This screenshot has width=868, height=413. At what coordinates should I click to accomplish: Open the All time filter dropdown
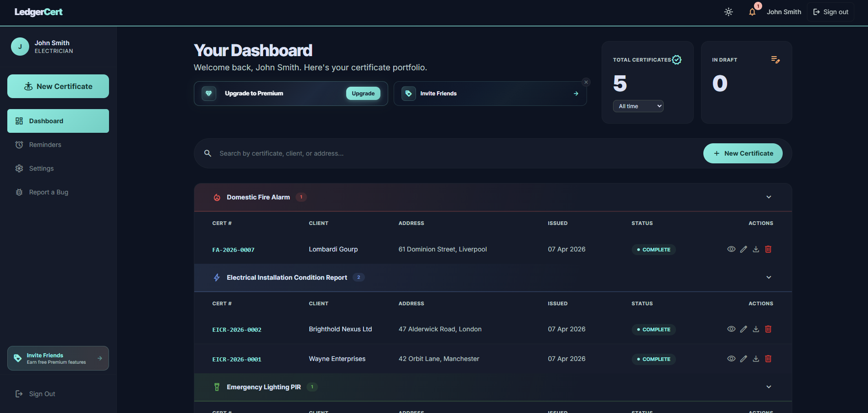pyautogui.click(x=638, y=106)
